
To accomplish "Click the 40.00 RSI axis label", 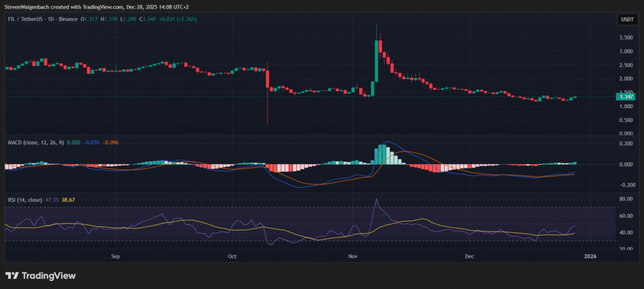I will point(626,232).
